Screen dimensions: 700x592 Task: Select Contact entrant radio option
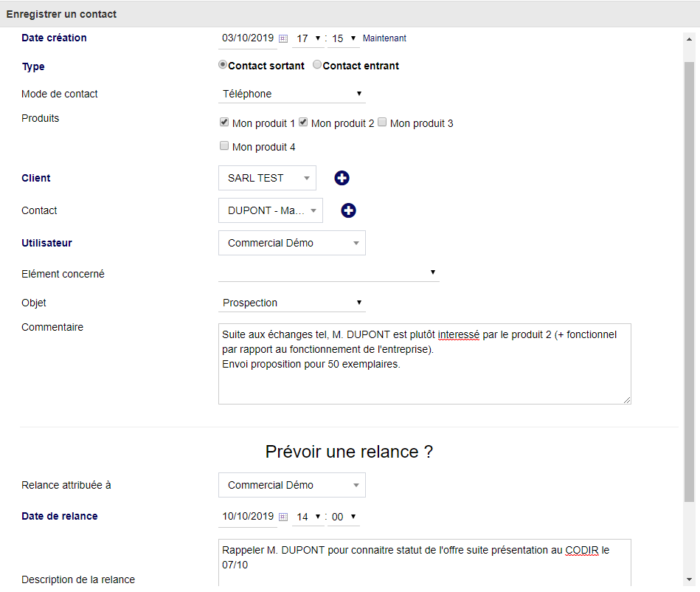pos(317,65)
